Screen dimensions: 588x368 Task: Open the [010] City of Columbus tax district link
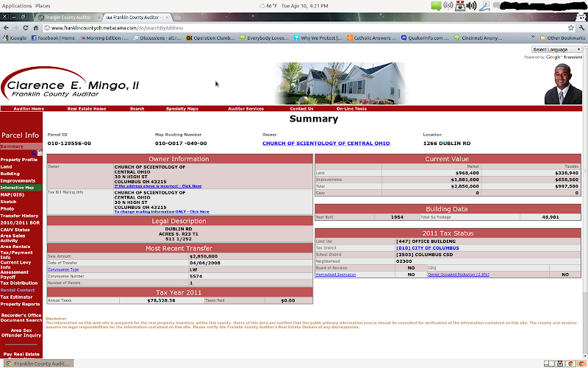point(428,248)
